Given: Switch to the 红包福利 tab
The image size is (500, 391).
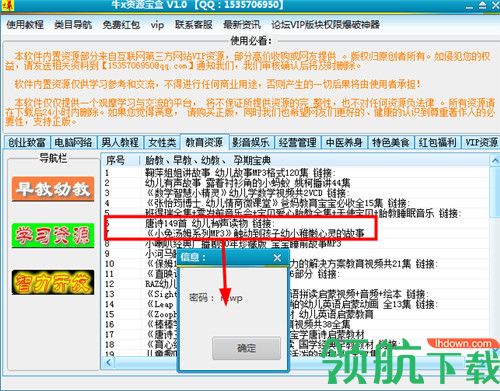Looking at the screenshot, I should tap(437, 143).
